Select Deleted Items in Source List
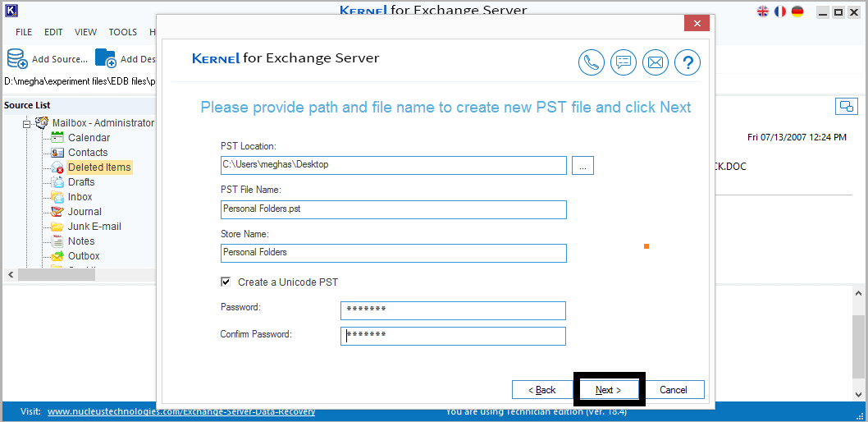This screenshot has width=868, height=422. point(99,167)
